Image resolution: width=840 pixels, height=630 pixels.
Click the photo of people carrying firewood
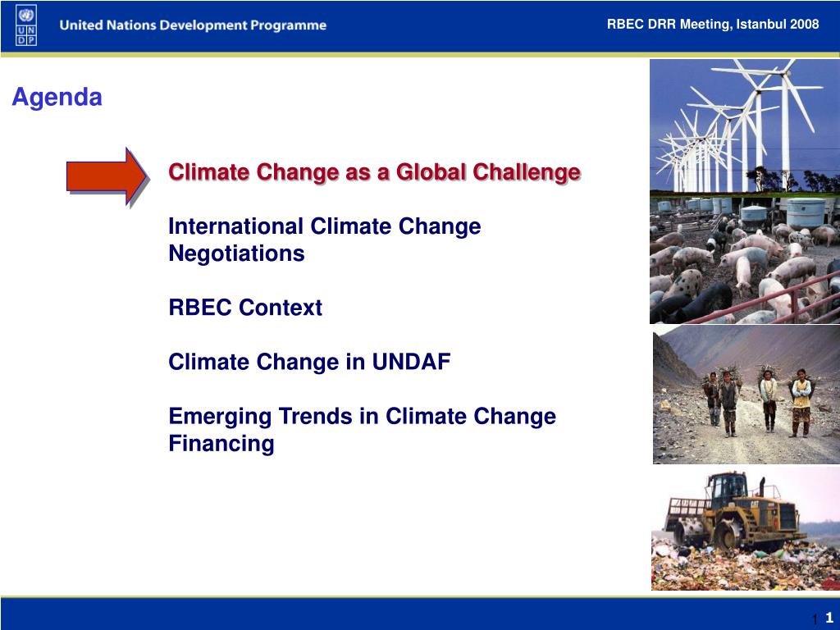(746, 395)
